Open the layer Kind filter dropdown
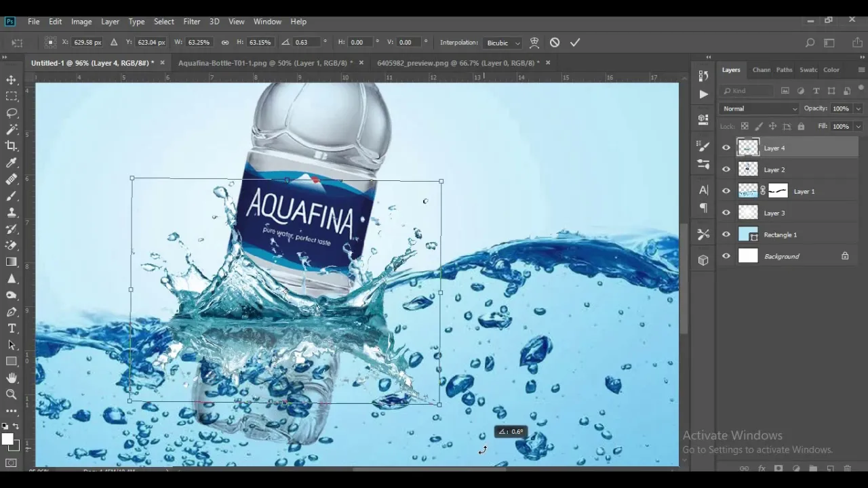 (747, 91)
